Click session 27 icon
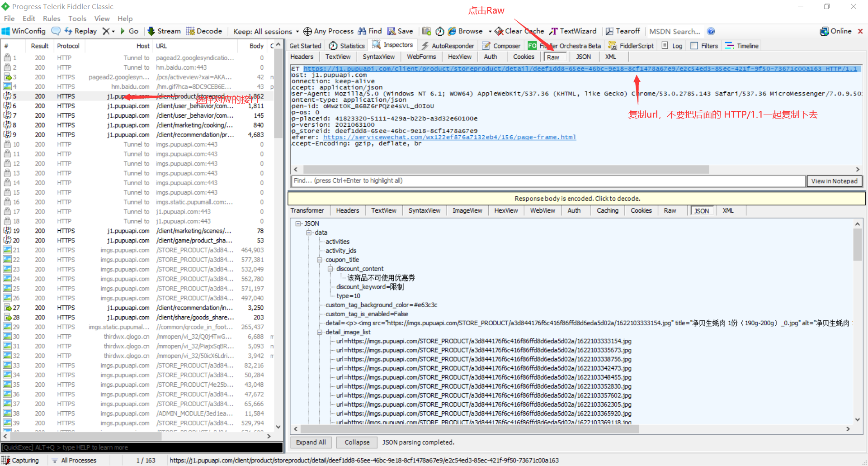The height and width of the screenshot is (466, 868). (x=7, y=308)
